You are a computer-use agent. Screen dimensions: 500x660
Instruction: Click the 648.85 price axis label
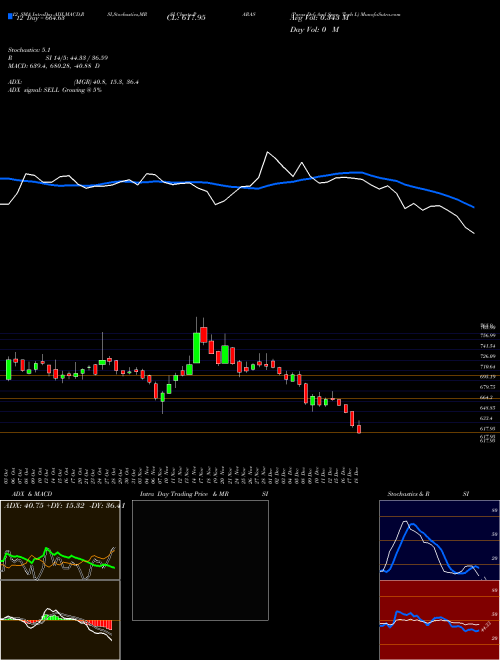click(x=487, y=408)
